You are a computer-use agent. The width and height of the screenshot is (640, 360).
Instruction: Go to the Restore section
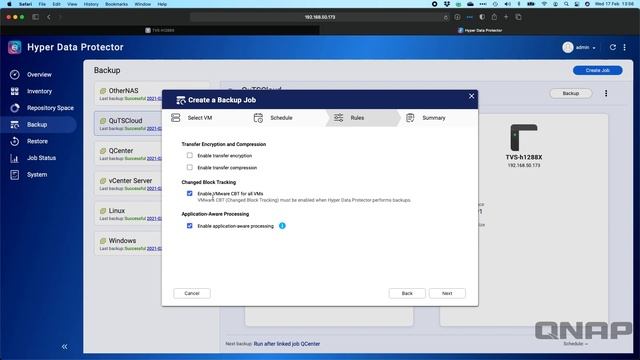click(38, 141)
